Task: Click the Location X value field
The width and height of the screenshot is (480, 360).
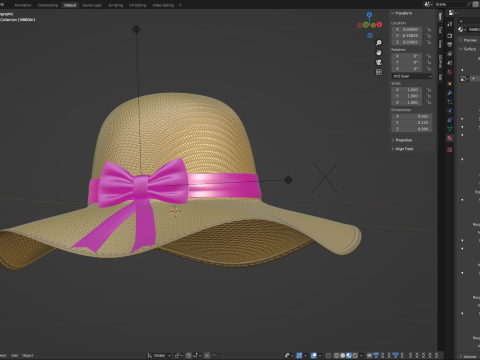Action: click(x=407, y=29)
